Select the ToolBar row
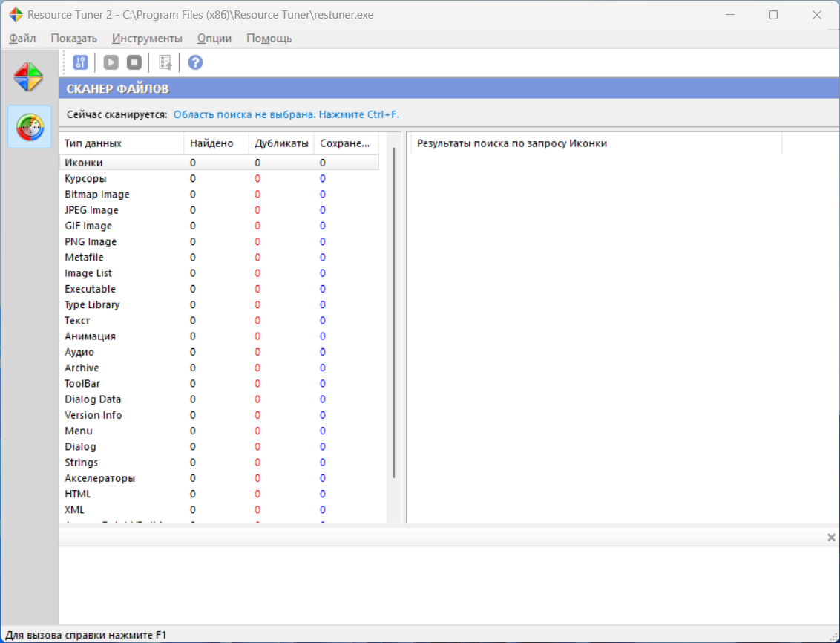Viewport: 840px width, 643px height. pos(219,384)
